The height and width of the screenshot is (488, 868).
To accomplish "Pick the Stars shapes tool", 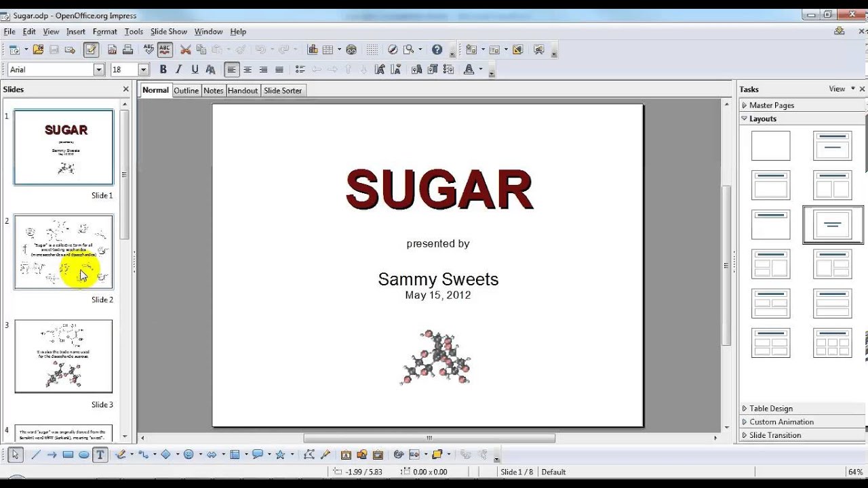I will pos(279,455).
